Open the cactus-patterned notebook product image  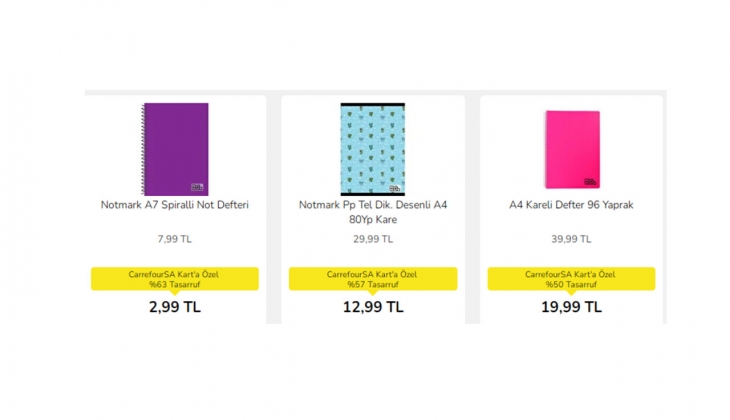click(x=372, y=146)
